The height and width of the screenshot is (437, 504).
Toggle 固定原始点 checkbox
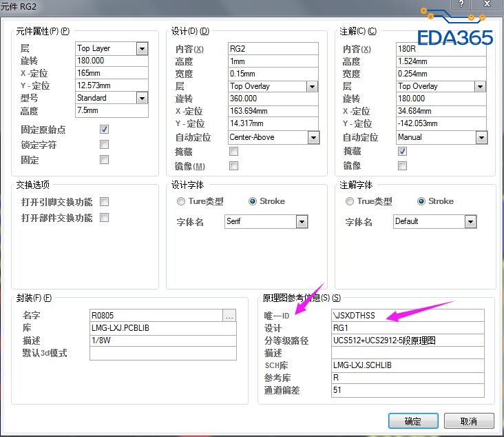point(104,130)
